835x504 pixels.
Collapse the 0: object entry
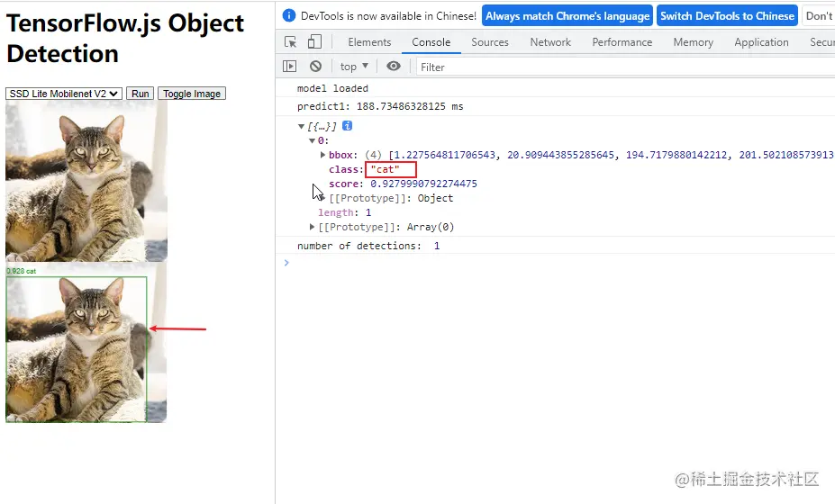(x=312, y=141)
